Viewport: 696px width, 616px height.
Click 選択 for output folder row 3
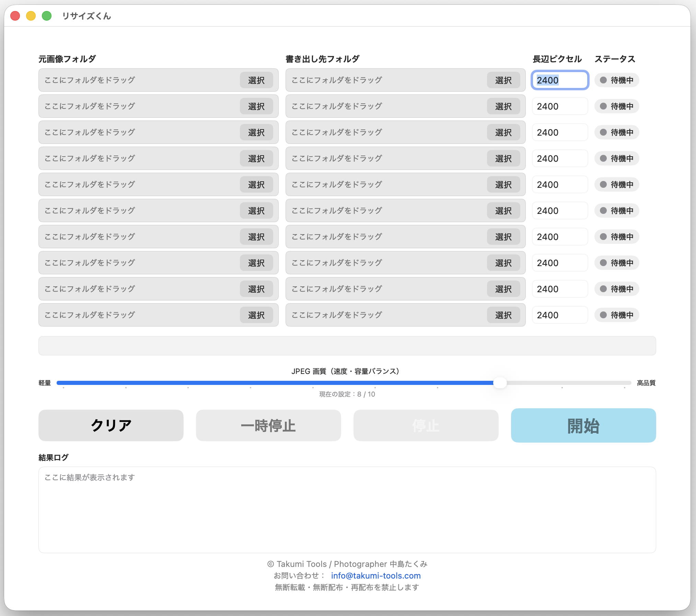(x=503, y=133)
